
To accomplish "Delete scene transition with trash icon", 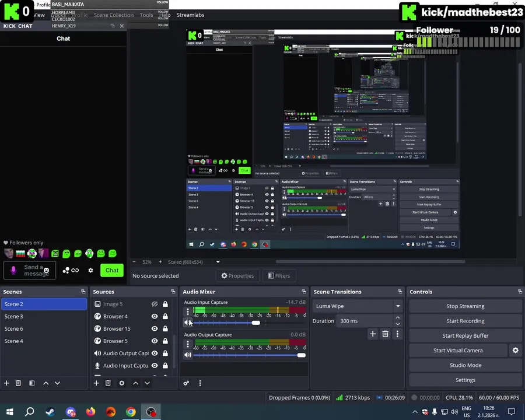I will [x=386, y=334].
